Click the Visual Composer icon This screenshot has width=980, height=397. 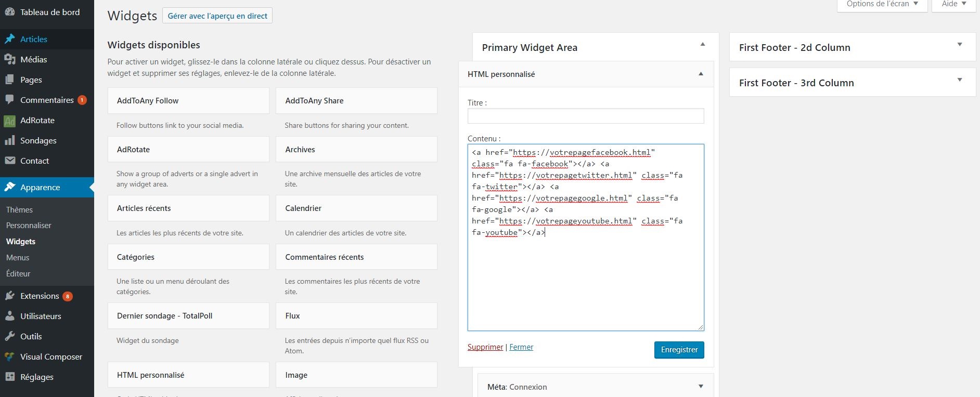10,357
